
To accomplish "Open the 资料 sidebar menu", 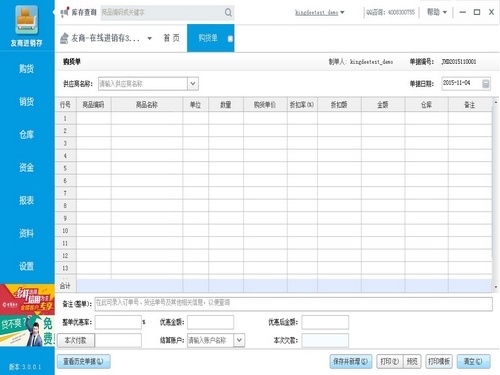I will tap(26, 233).
